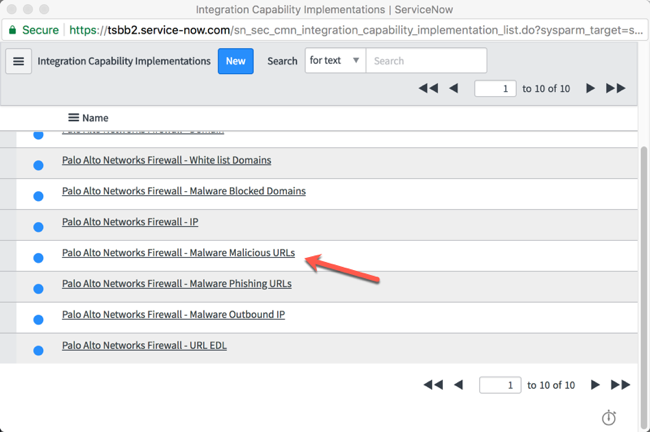Click the top pager row number field
The width and height of the screenshot is (650, 432).
(x=495, y=88)
